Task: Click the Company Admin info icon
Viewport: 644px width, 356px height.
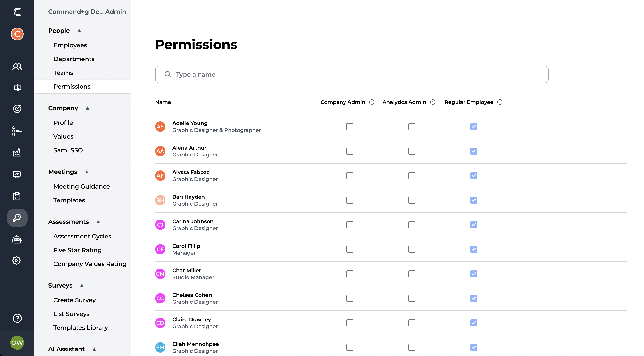Action: [372, 102]
